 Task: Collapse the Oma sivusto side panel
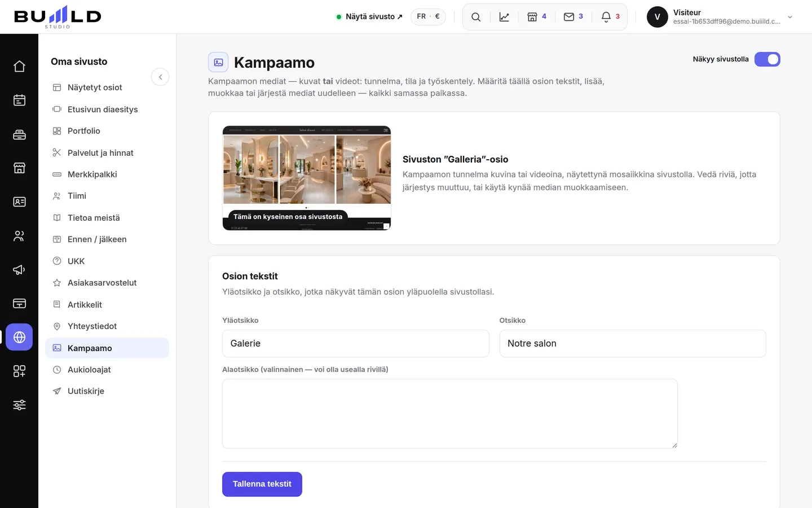coord(160,77)
